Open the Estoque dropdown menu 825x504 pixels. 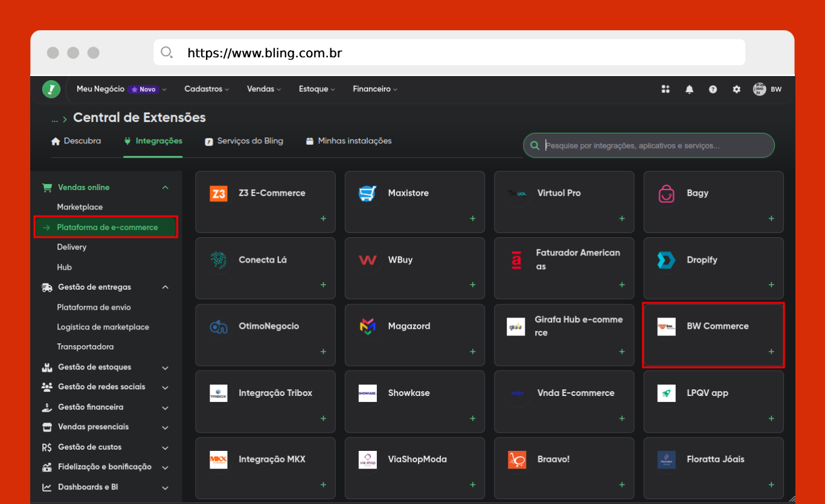[317, 89]
